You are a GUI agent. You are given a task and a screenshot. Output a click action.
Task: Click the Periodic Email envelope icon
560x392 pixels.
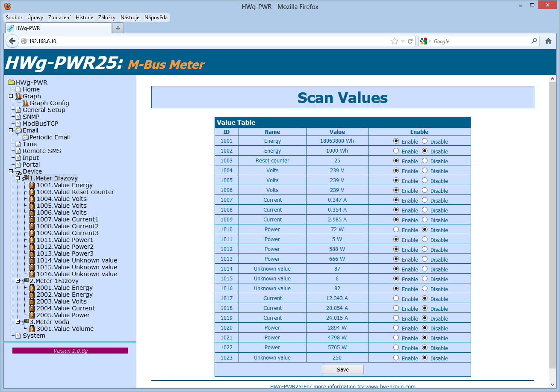click(25, 137)
